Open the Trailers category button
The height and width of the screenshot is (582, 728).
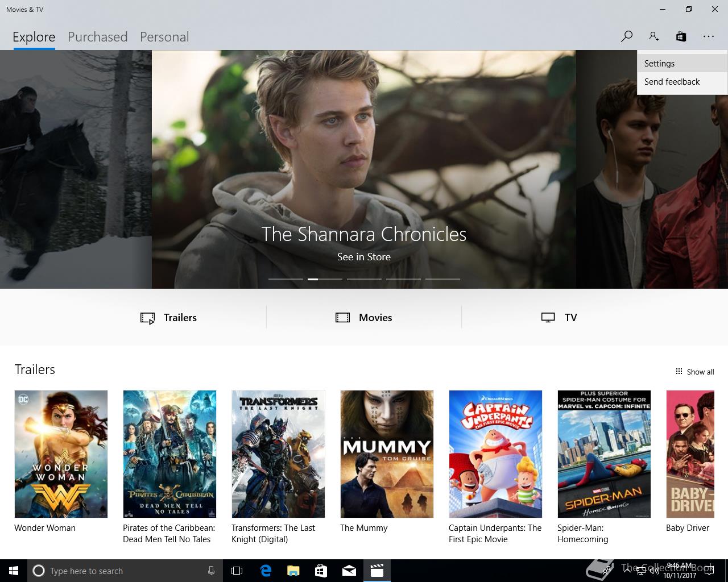click(x=169, y=318)
